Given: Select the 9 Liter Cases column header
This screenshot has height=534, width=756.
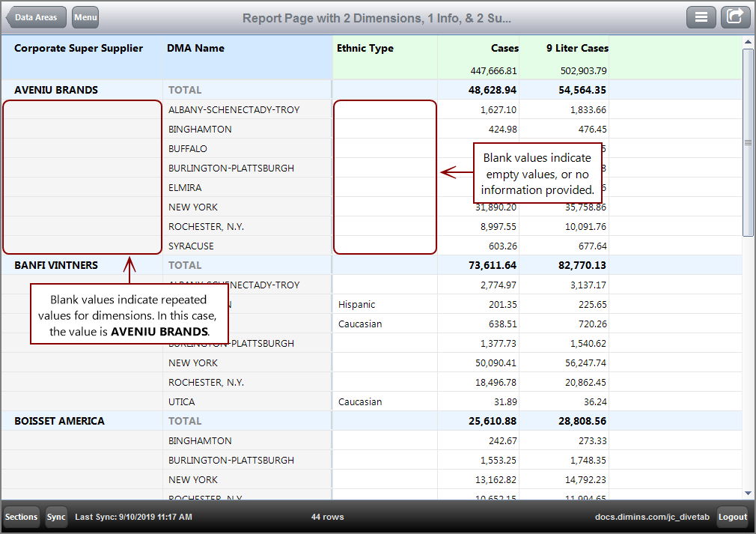Looking at the screenshot, I should [577, 48].
